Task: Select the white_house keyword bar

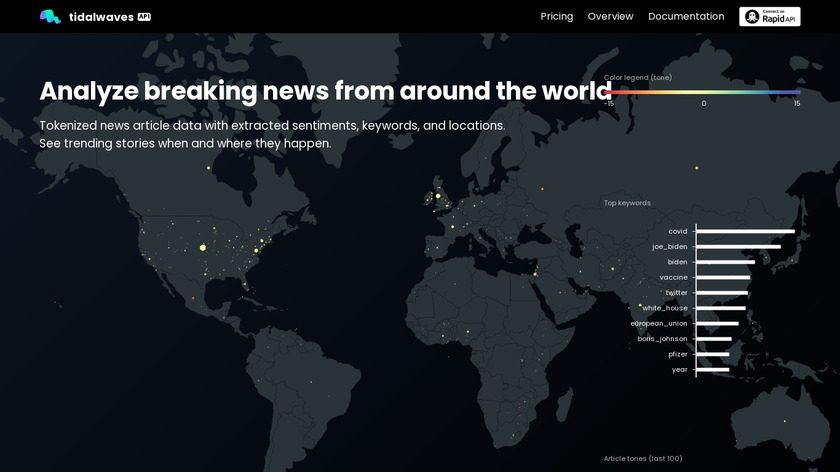Action: click(x=720, y=308)
